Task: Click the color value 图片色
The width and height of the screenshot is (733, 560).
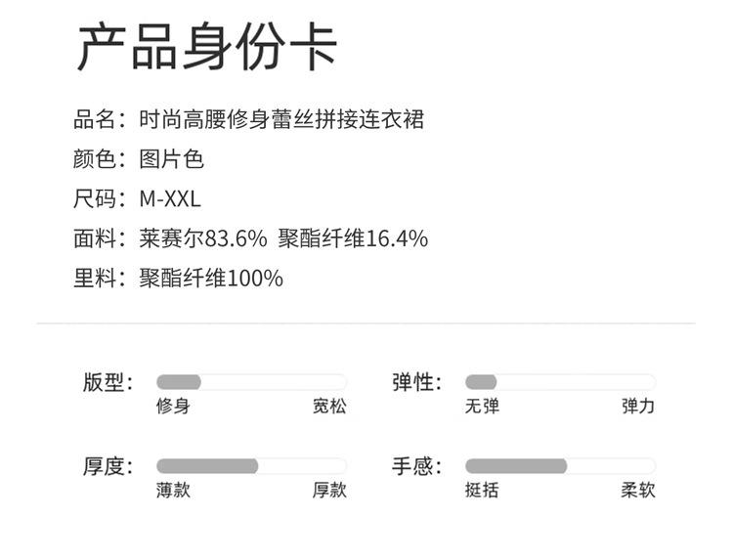Action: (x=171, y=159)
